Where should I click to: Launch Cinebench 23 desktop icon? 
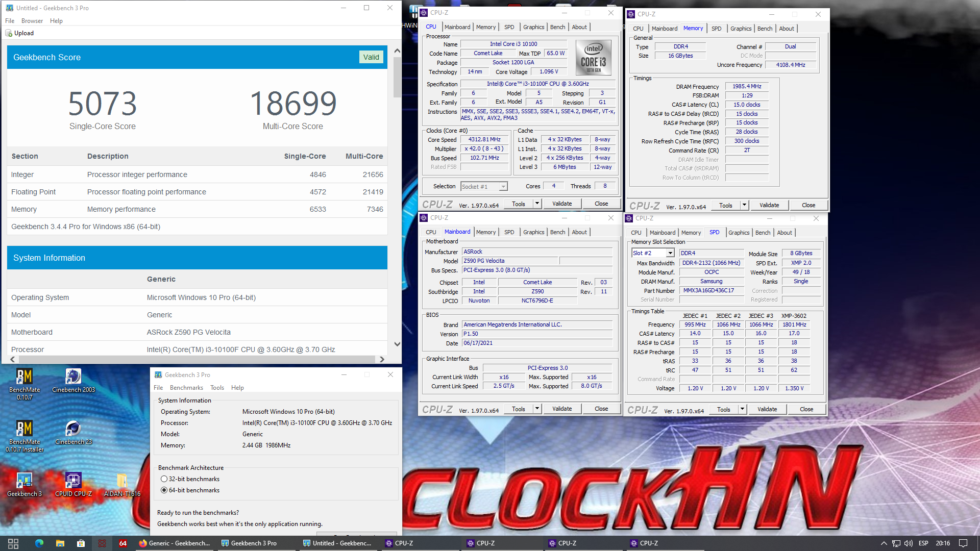pos(73,433)
